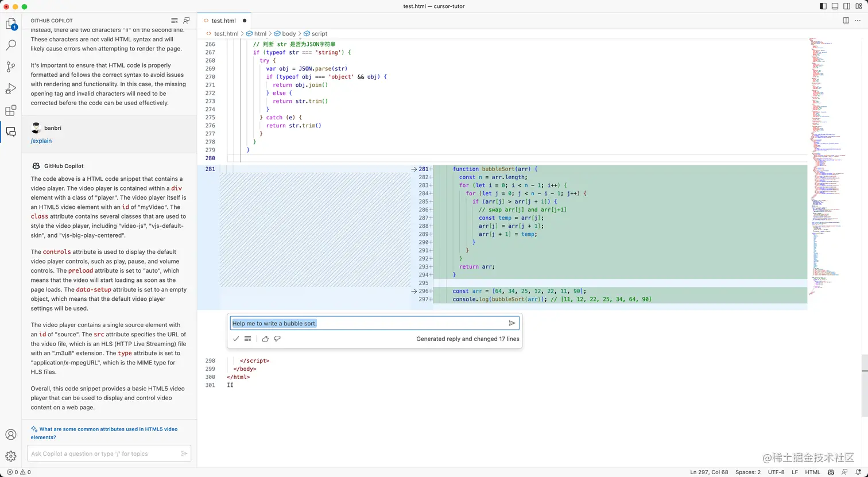Open the body breadcrumb dropdown
868x477 pixels.
tap(285, 34)
